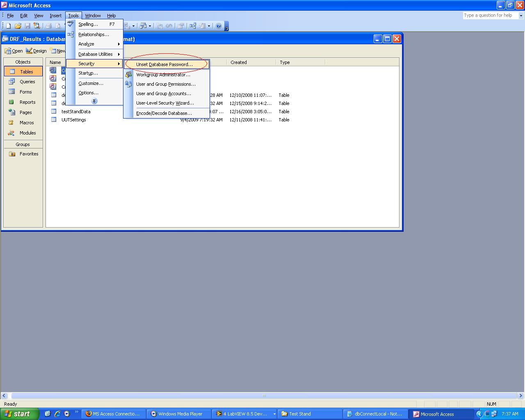Click the Open button in database window
The height and width of the screenshot is (420, 525).
[14, 51]
